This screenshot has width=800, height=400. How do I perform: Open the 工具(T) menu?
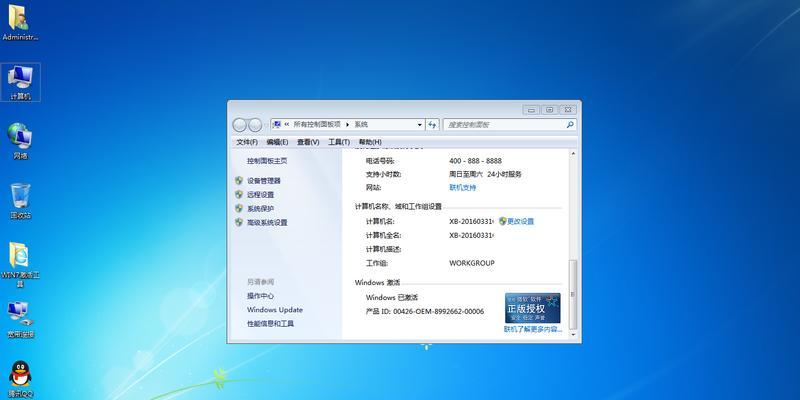(x=339, y=142)
